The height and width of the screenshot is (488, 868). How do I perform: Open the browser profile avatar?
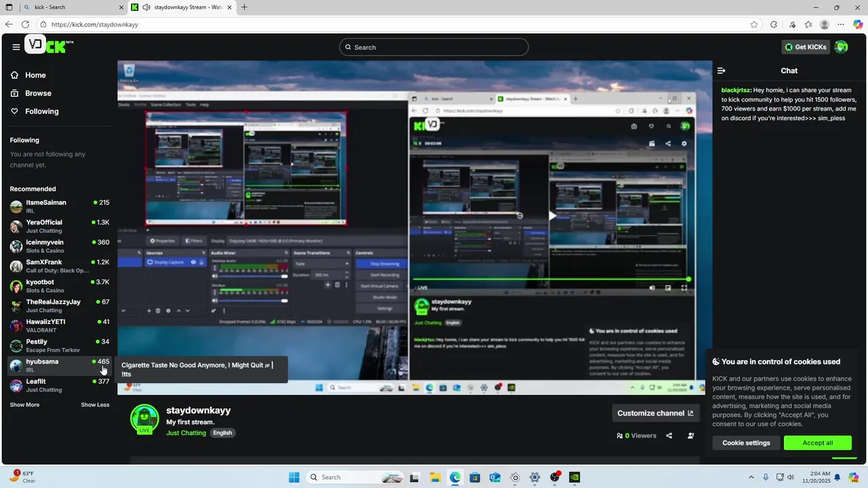pyautogui.click(x=825, y=24)
